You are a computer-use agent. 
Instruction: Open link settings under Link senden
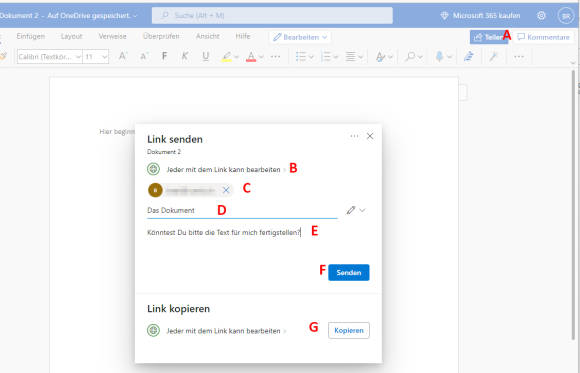[x=217, y=169]
